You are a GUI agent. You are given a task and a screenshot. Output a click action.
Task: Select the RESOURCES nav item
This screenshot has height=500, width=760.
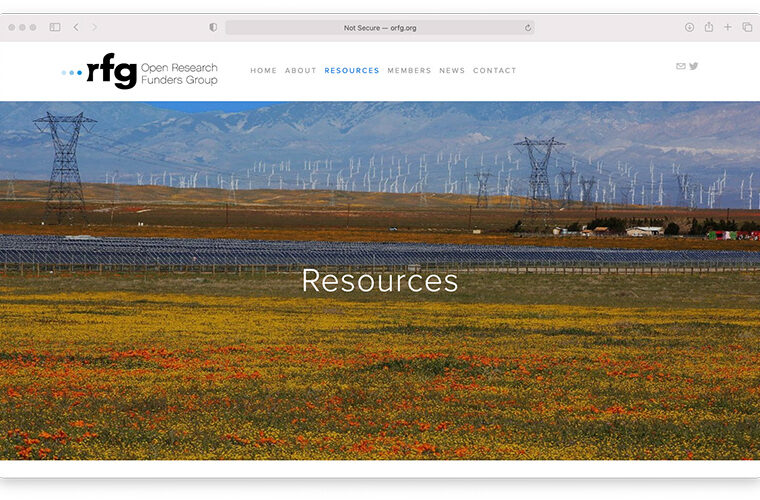point(352,70)
